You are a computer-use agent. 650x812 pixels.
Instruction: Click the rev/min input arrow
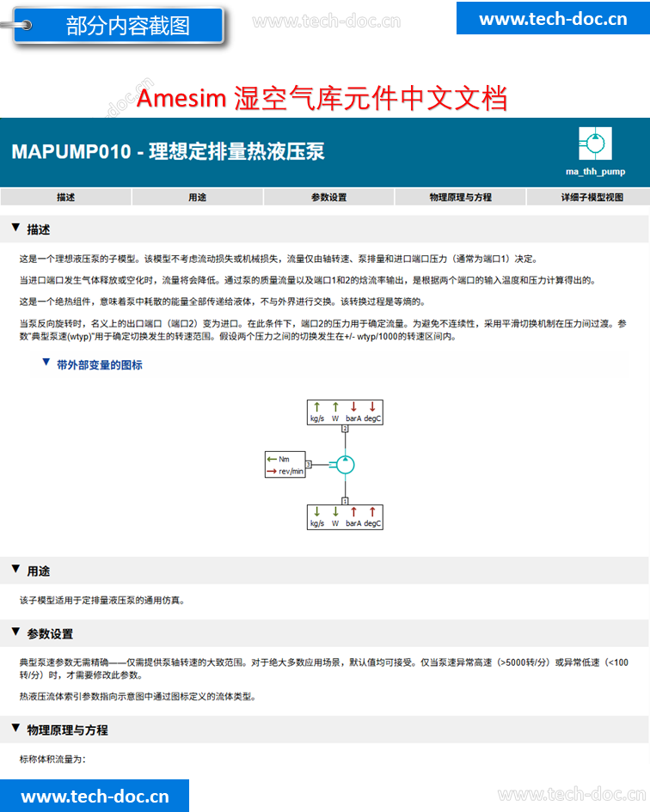click(x=272, y=471)
